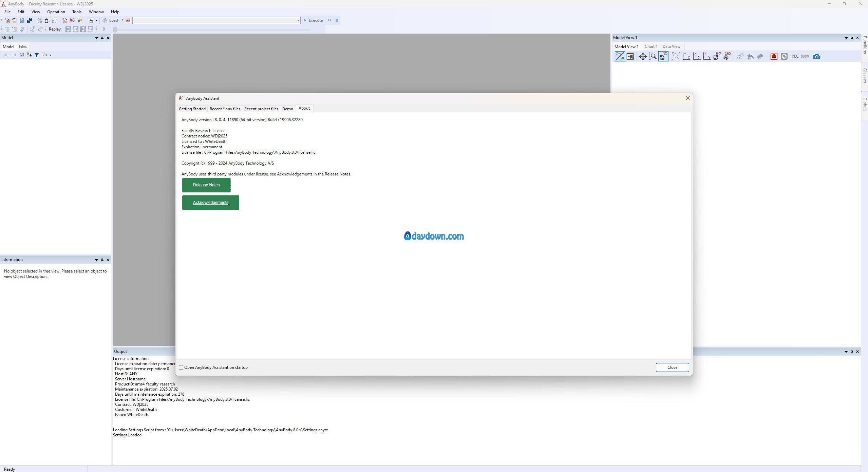
Task: Click the first Replay control icon
Action: coord(68,29)
